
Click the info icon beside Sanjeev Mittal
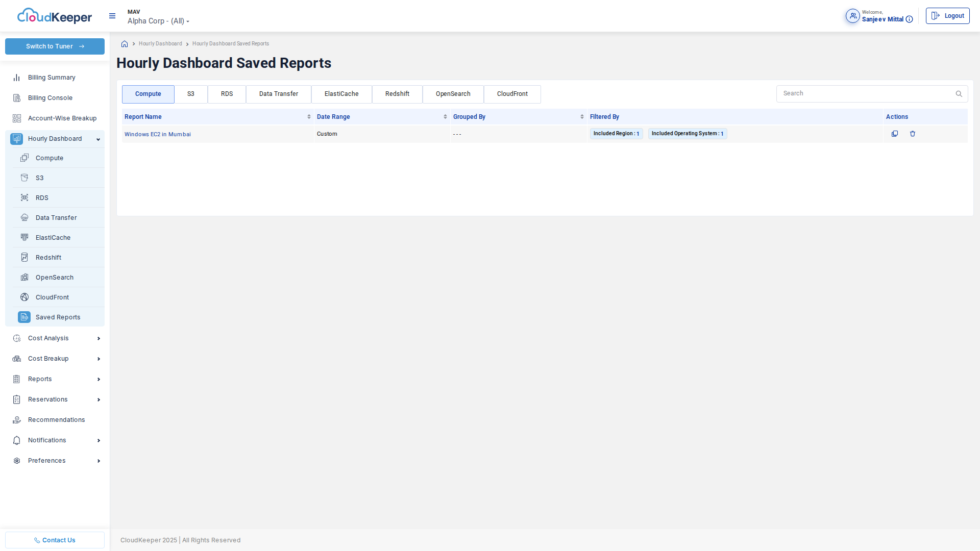[909, 19]
